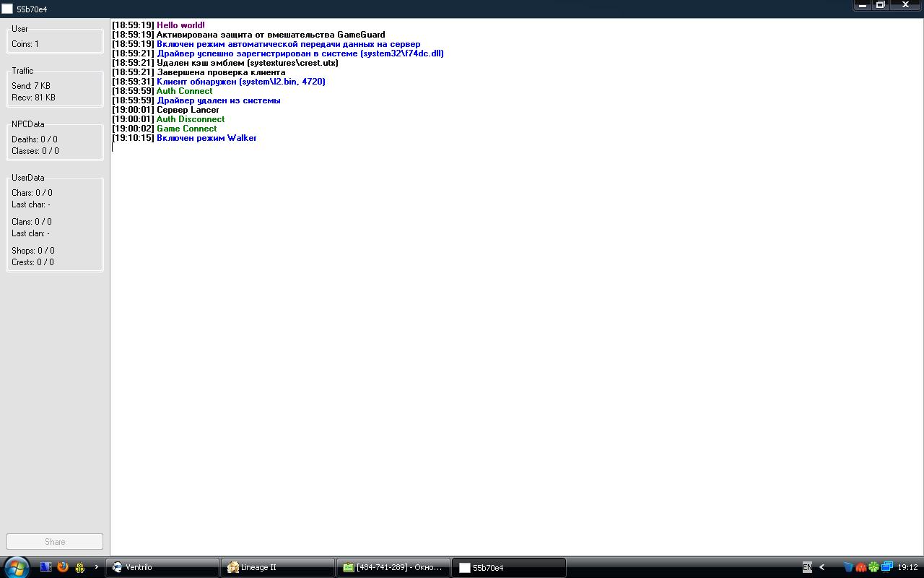
Task: Launch Firefox from the quick launch bar
Action: 63,567
